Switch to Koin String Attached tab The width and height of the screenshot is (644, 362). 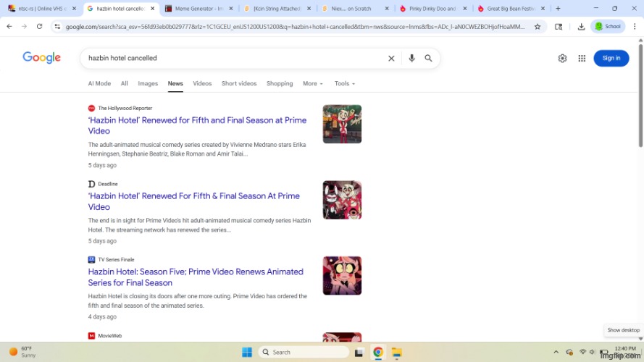click(277, 8)
